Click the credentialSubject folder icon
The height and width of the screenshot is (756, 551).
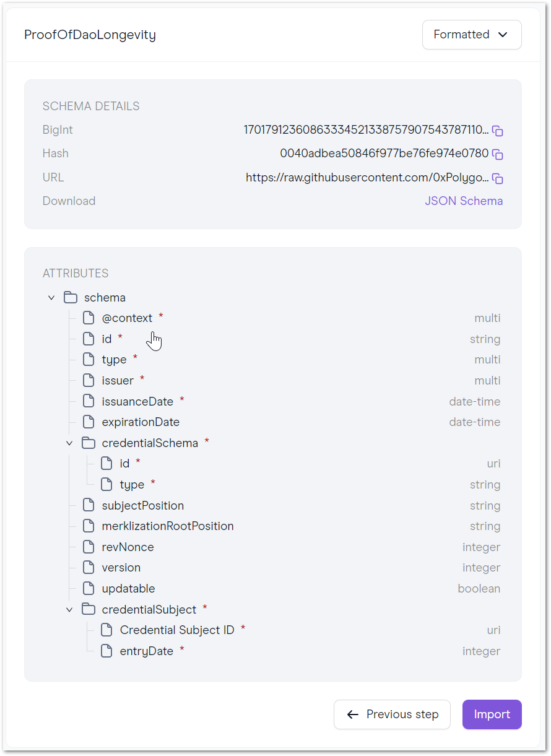tap(89, 609)
